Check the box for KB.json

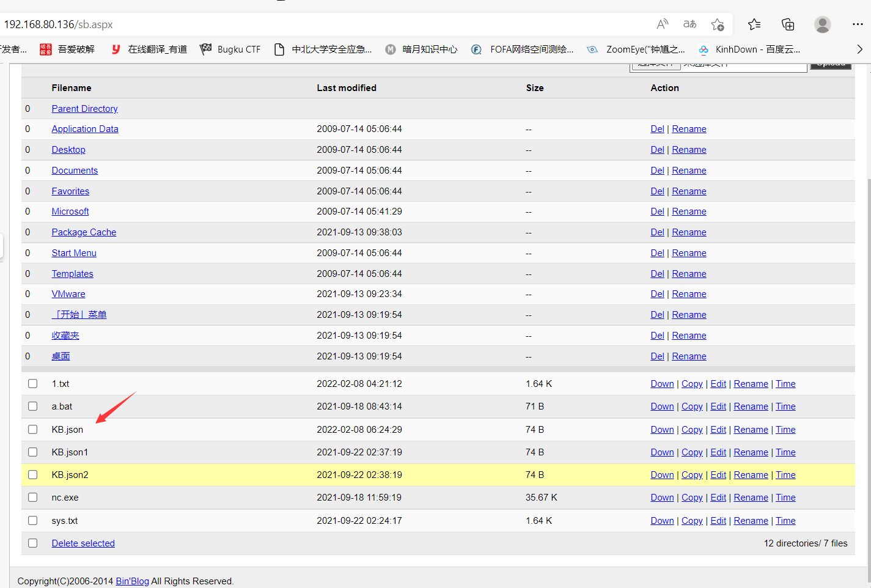tap(33, 430)
